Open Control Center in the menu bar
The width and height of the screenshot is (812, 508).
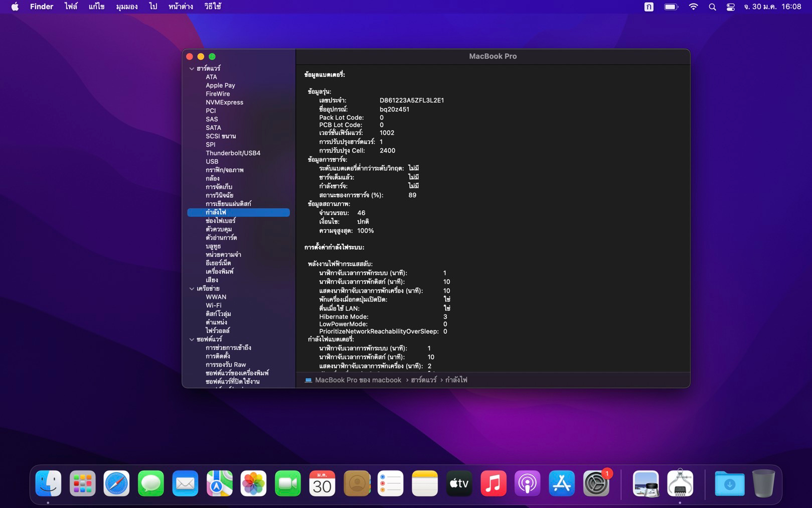pyautogui.click(x=730, y=7)
